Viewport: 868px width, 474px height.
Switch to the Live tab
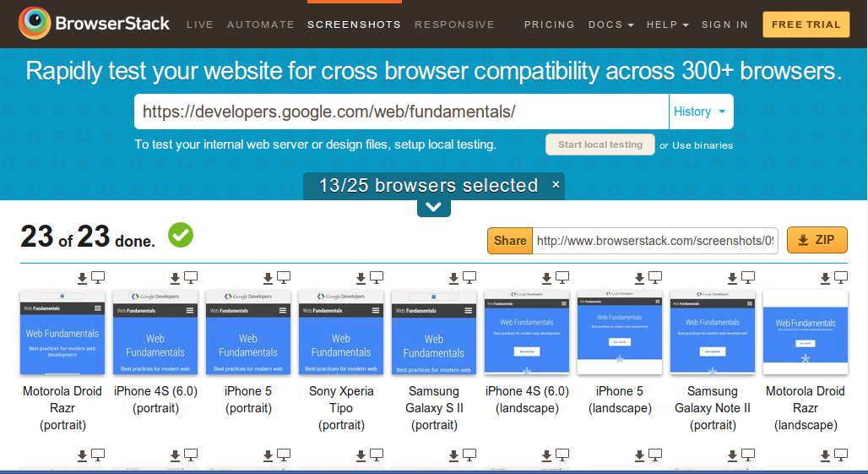(x=200, y=25)
